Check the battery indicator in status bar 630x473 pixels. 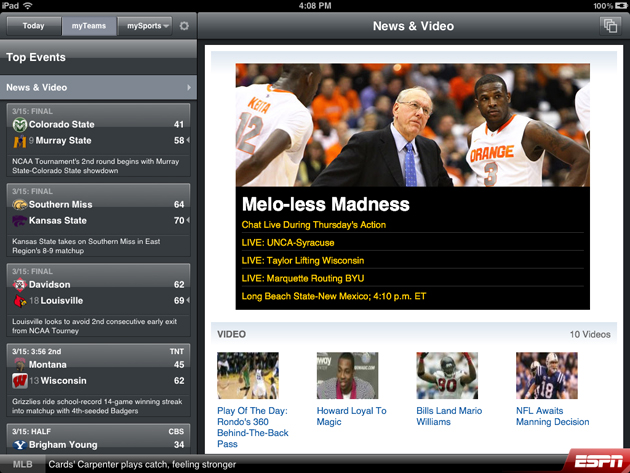click(x=620, y=6)
